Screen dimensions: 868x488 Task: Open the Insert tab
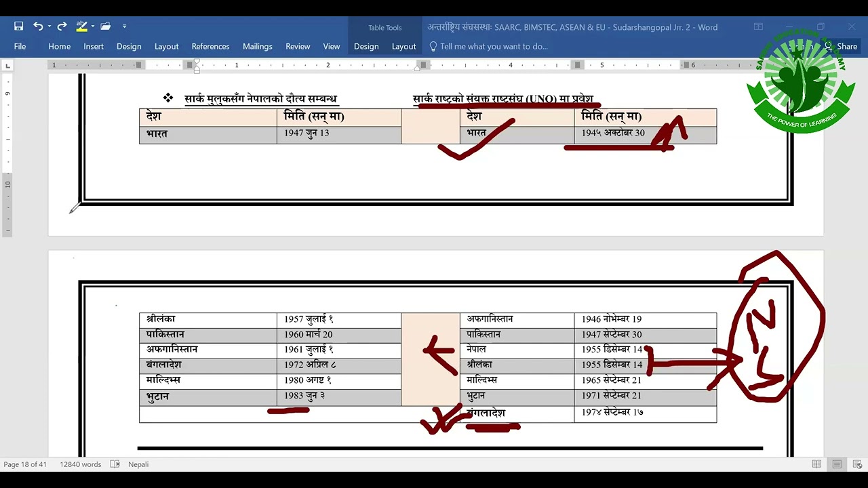pyautogui.click(x=94, y=46)
